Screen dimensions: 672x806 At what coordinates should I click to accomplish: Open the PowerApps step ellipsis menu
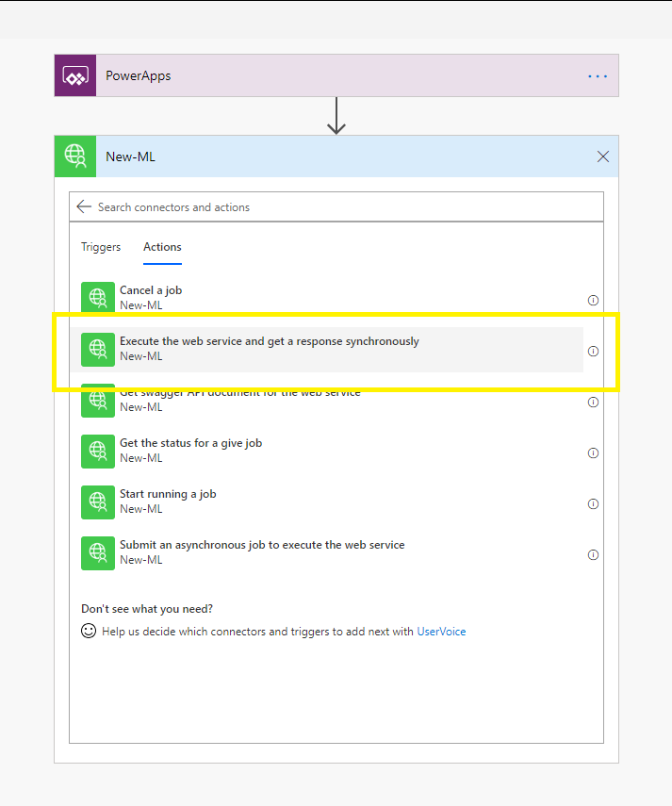[x=598, y=76]
